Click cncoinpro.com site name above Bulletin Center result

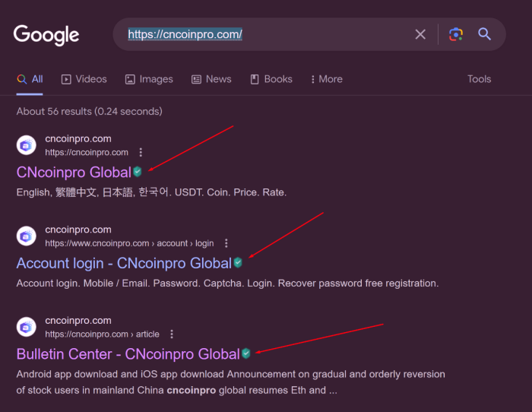click(x=78, y=321)
